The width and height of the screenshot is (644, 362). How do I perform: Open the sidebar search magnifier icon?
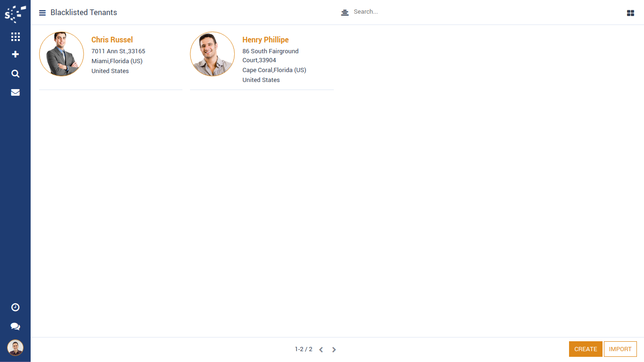[15, 74]
